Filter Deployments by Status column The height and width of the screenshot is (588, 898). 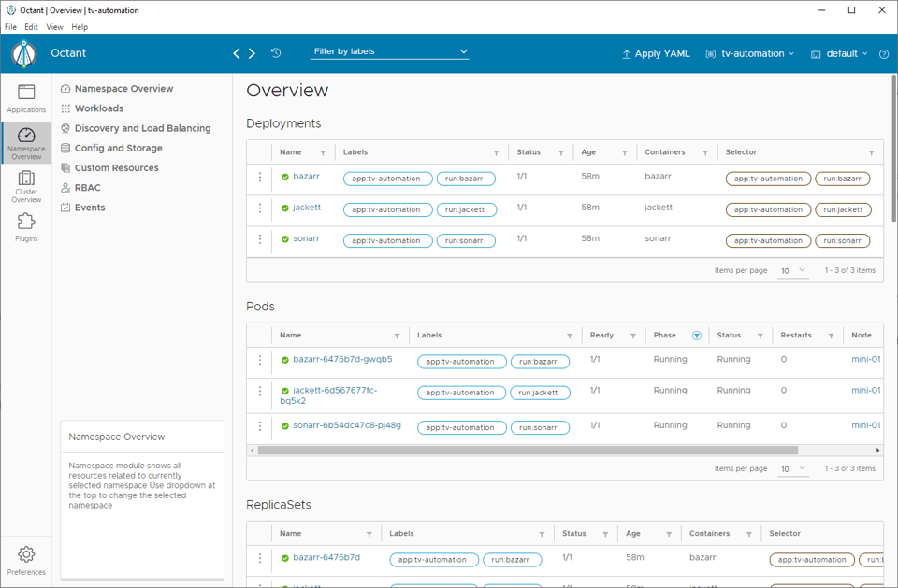point(561,153)
